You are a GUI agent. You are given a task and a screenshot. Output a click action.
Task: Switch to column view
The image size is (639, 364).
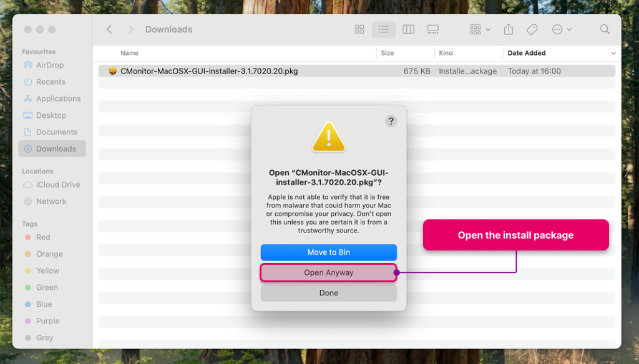click(408, 29)
